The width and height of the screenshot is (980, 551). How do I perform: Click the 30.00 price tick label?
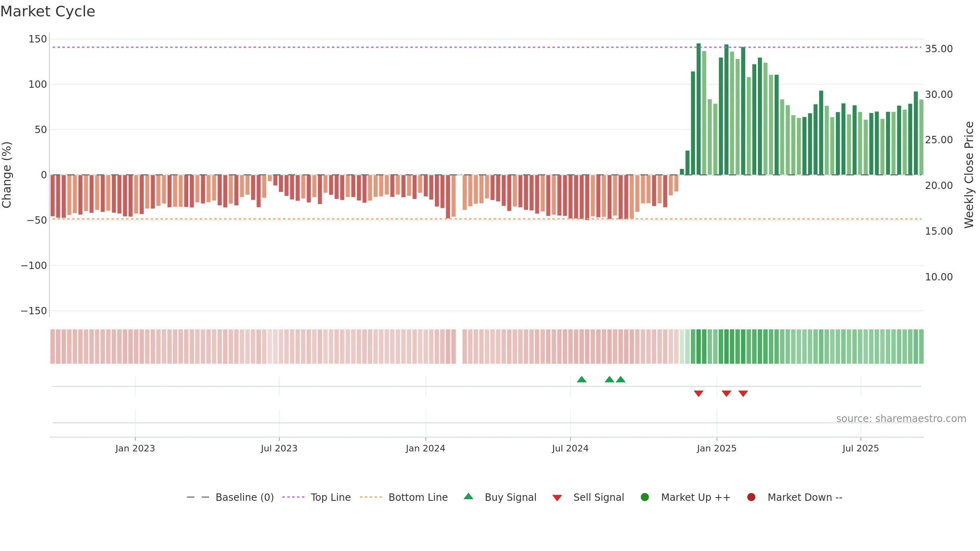pyautogui.click(x=939, y=95)
